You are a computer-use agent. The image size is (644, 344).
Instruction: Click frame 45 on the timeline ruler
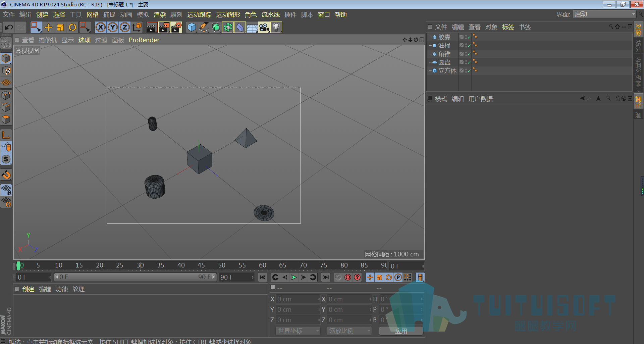coord(201,265)
